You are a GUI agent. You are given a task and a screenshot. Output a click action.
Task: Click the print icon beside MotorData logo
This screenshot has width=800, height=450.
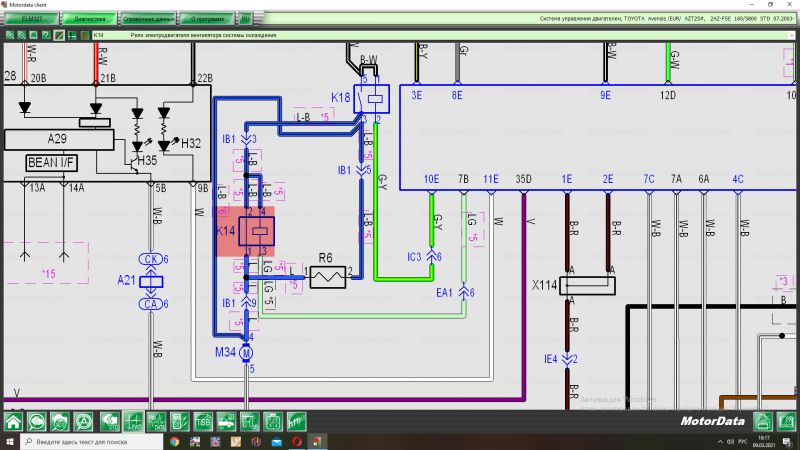click(x=762, y=421)
